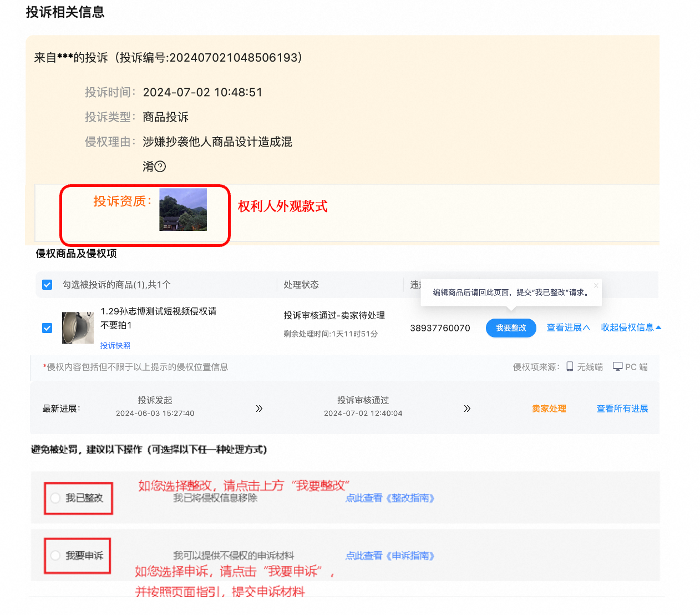Expand 查看进展 progress details
Image resolution: width=700 pixels, height=615 pixels.
click(x=568, y=327)
